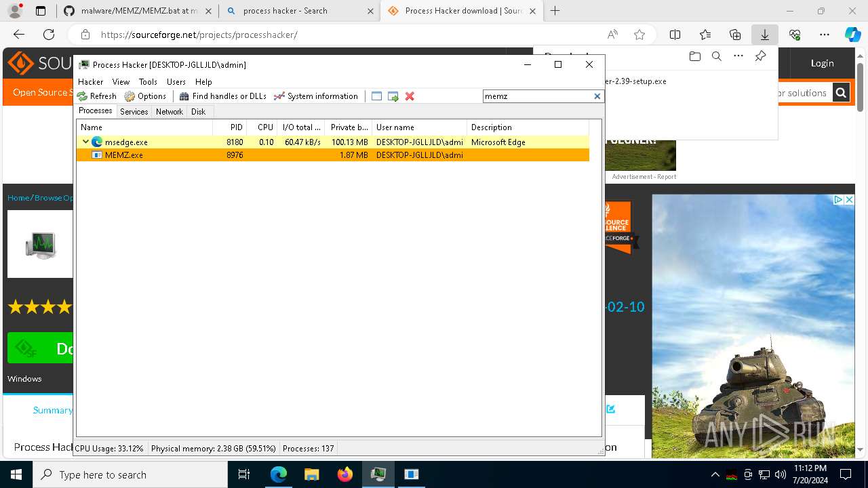Select the MEMZ.exe process row

click(x=333, y=155)
